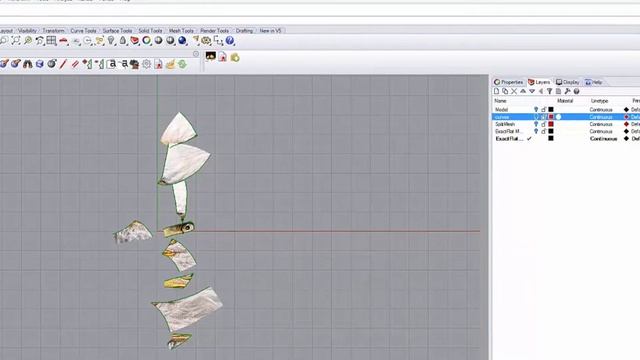Switch to the Help panel tab
Image resolution: width=640 pixels, height=360 pixels.
pyautogui.click(x=594, y=82)
